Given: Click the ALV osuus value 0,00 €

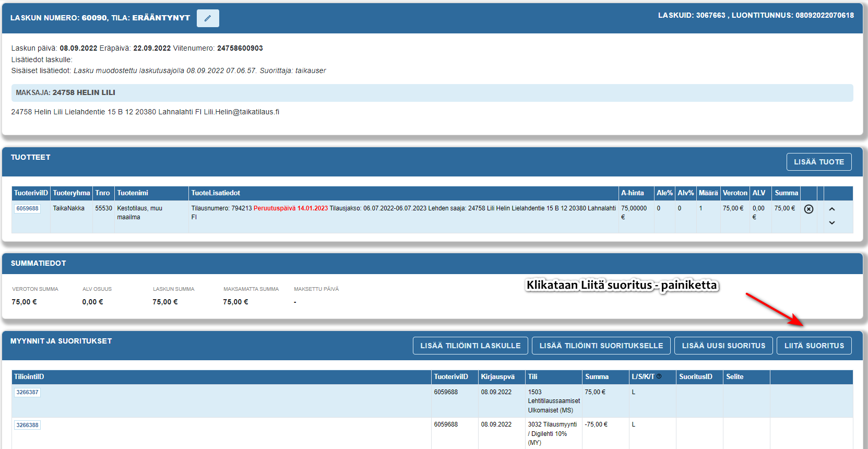Looking at the screenshot, I should tap(92, 302).
